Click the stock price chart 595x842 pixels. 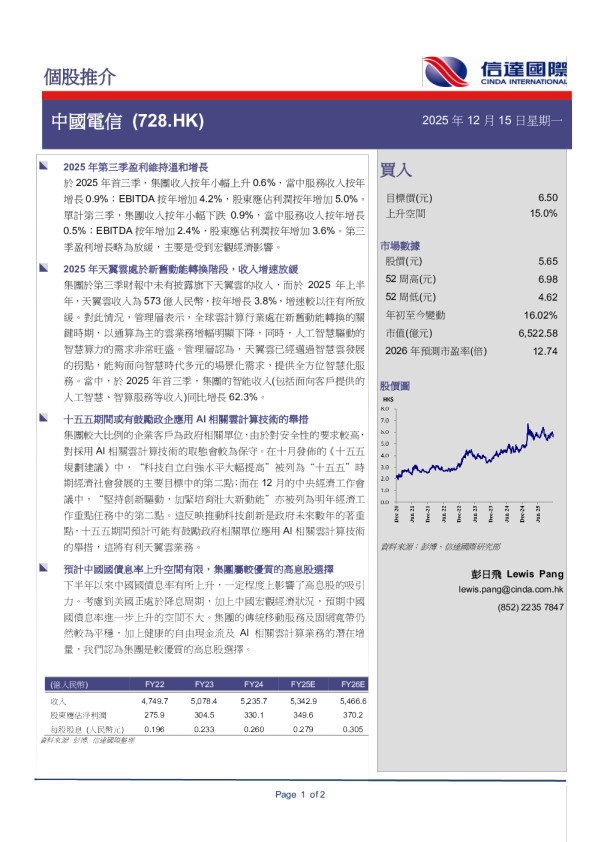(x=469, y=459)
